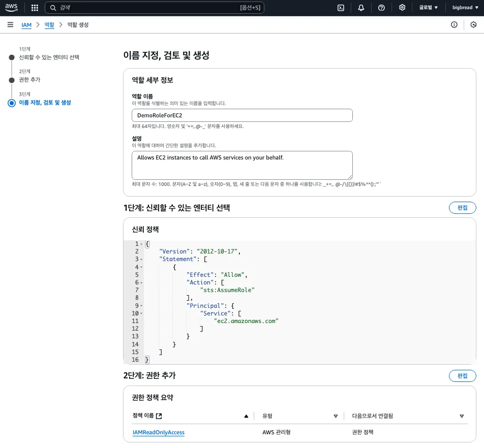
Task: Click the 권한 정책 attachment cell
Action: (362, 432)
